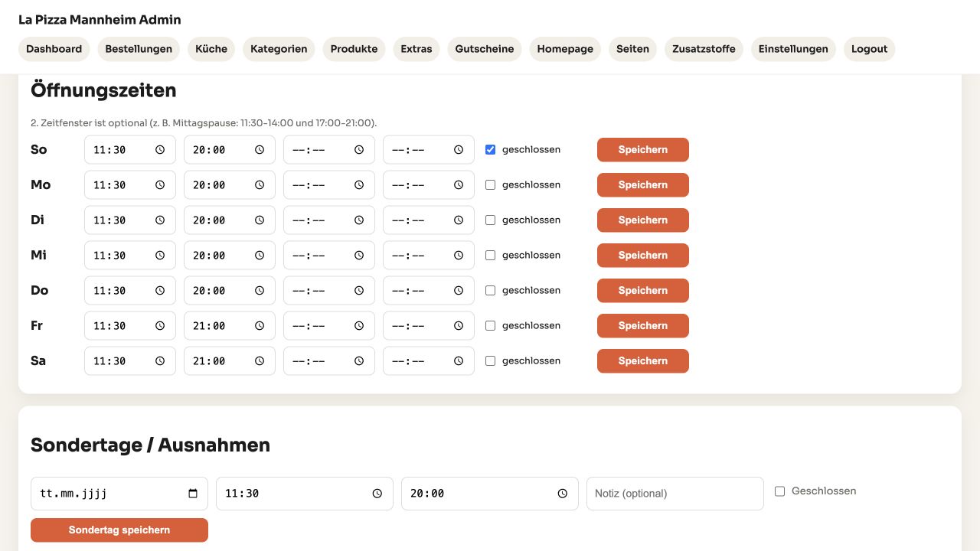Image resolution: width=980 pixels, height=551 pixels.
Task: Click calendar icon in Sondertage date field
Action: tap(193, 494)
